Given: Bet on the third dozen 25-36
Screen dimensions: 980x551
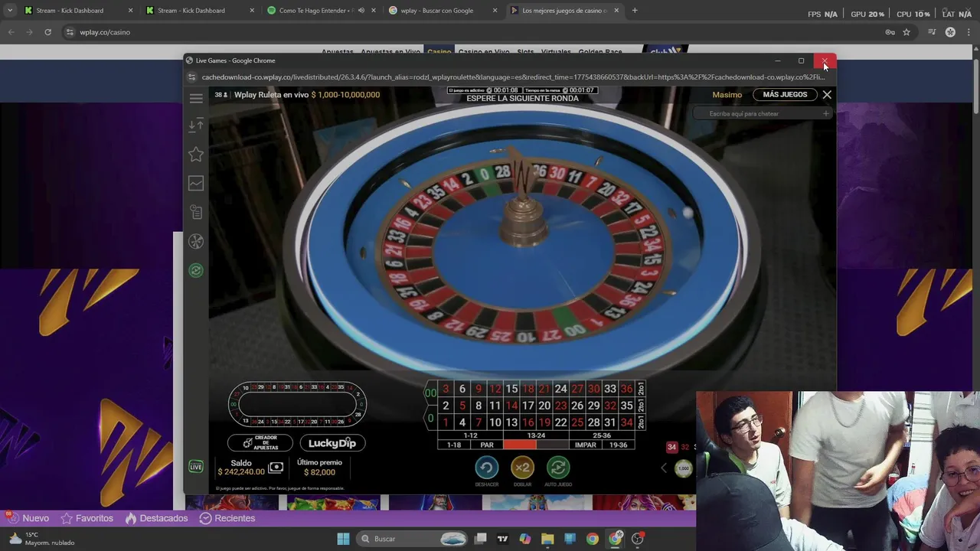Looking at the screenshot, I should [602, 435].
